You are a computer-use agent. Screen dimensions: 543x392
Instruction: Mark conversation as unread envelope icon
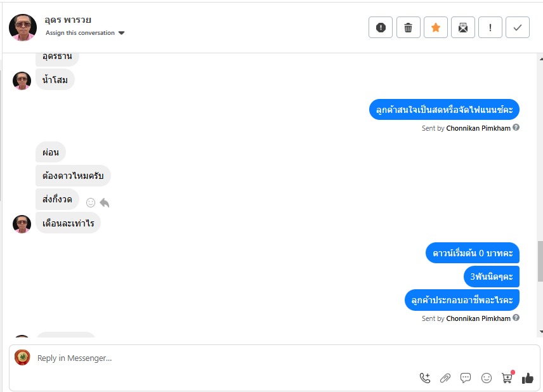pos(462,27)
